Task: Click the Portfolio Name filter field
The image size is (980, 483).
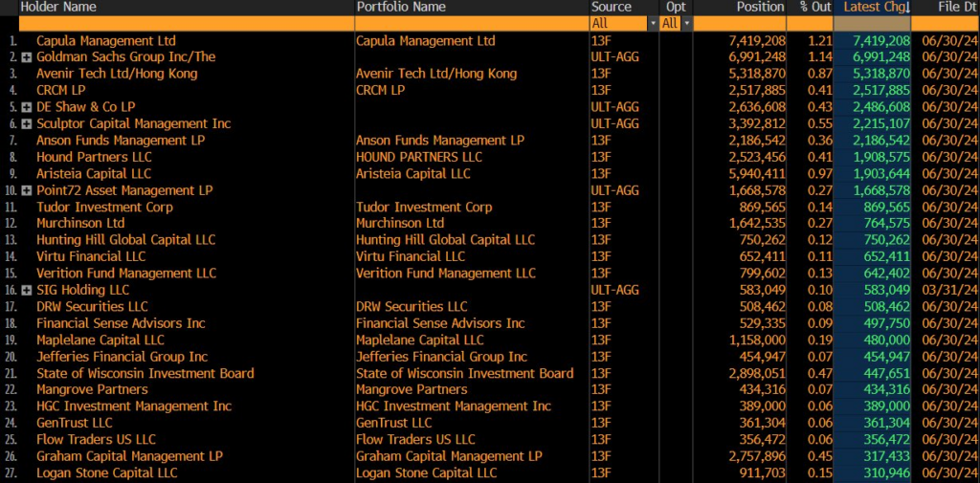Action: pos(472,24)
